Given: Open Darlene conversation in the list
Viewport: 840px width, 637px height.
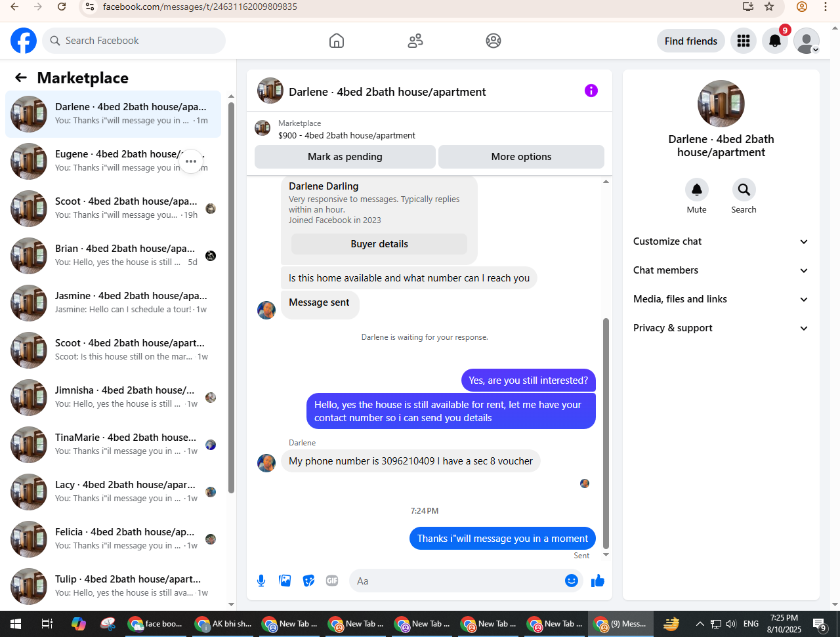Looking at the screenshot, I should click(x=113, y=114).
